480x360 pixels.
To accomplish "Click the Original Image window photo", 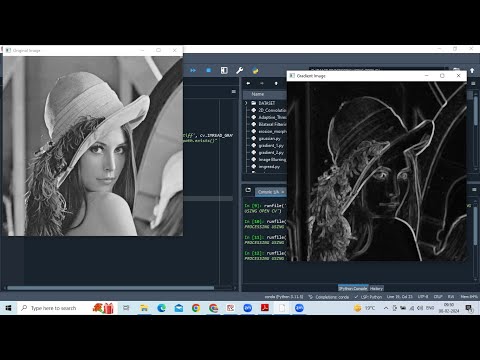I will coord(93,146).
